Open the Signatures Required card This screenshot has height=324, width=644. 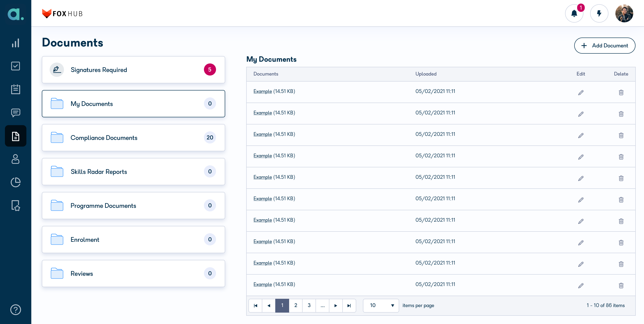tap(133, 70)
